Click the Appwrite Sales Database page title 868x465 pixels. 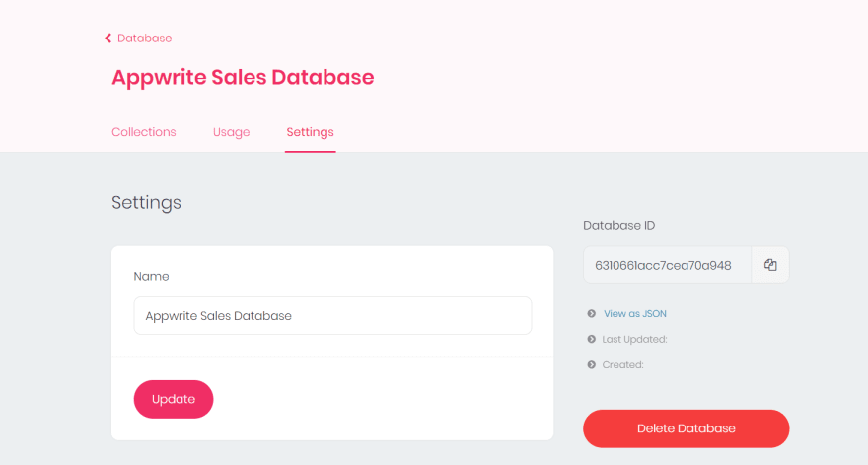(x=243, y=77)
